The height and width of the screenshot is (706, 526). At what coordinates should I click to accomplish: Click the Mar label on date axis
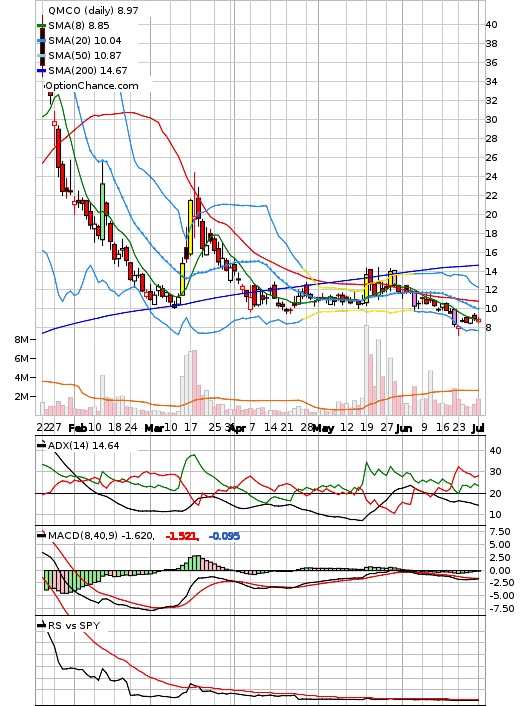pyautogui.click(x=154, y=428)
